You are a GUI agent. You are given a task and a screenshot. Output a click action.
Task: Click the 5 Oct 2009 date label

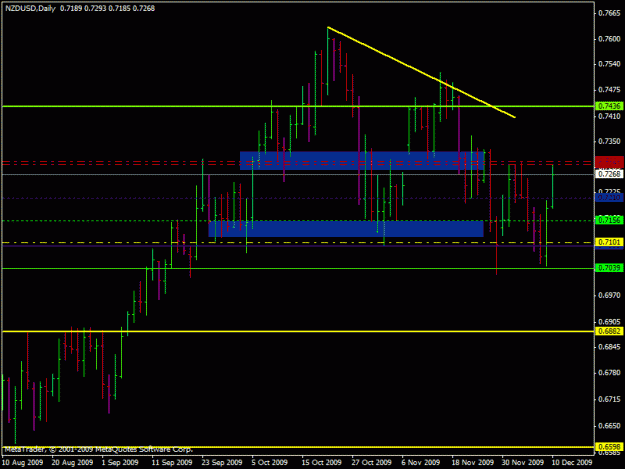[269, 462]
